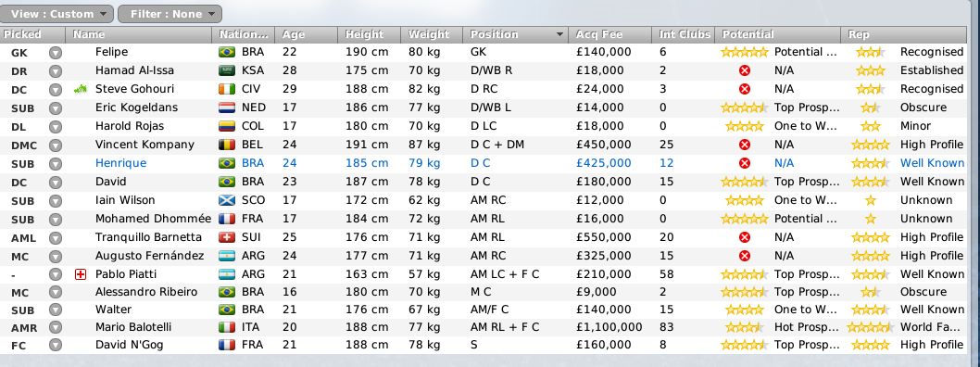Click Steve Gohouri's green form icon
Image resolution: width=980 pixels, height=367 pixels.
tap(80, 89)
